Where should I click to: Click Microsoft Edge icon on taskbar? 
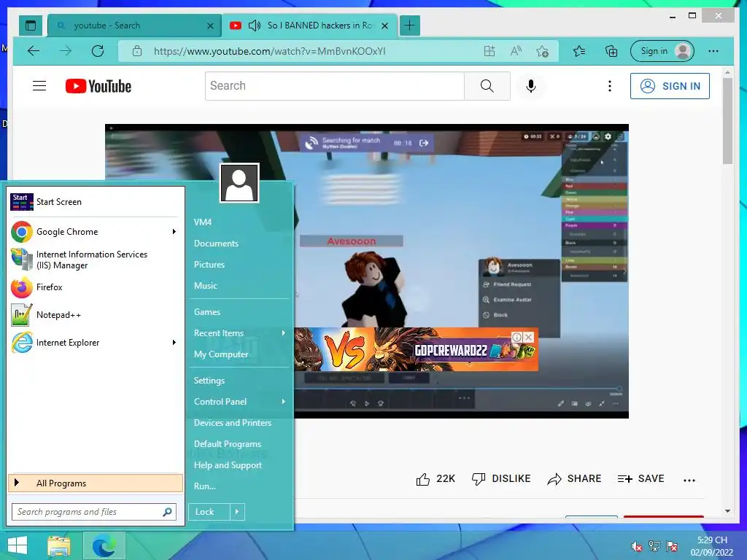104,545
